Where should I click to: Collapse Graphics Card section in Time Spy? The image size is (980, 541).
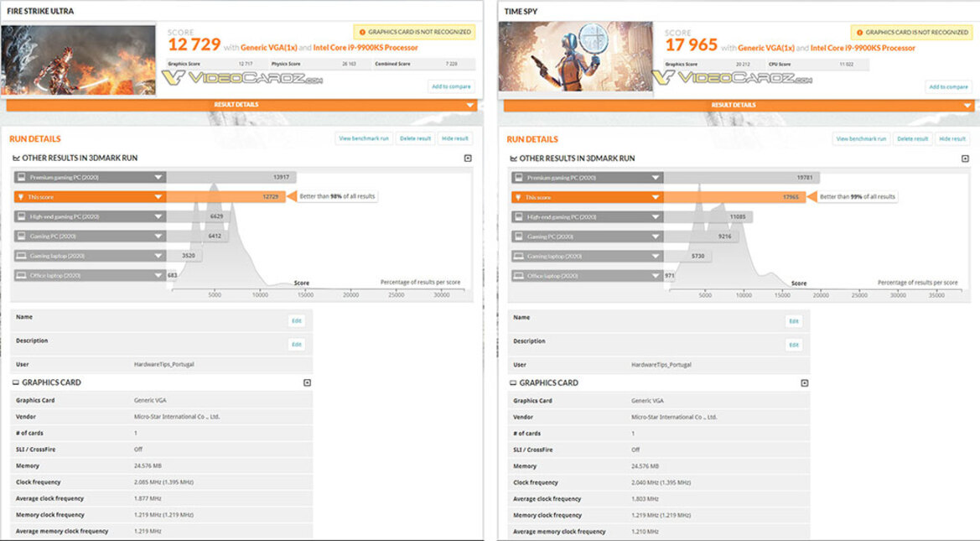coord(805,383)
